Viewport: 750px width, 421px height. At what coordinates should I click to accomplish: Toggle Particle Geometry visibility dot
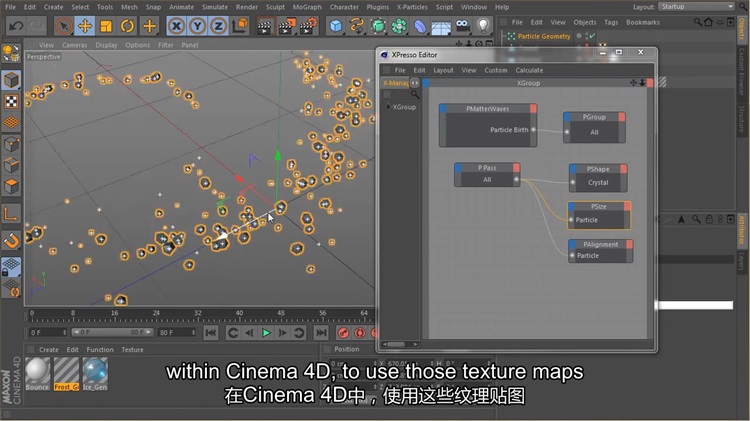pos(579,36)
